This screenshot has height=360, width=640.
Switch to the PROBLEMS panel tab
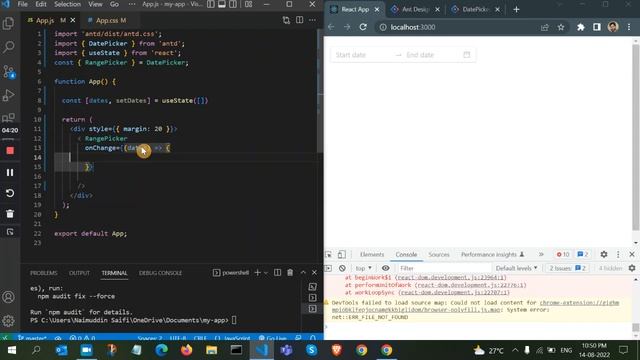44,273
